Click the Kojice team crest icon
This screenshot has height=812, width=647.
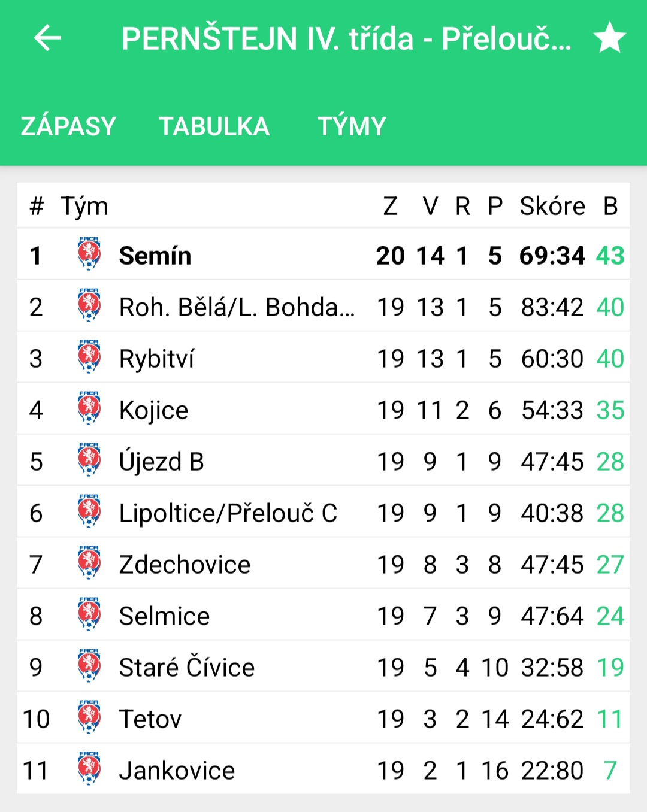click(x=89, y=408)
